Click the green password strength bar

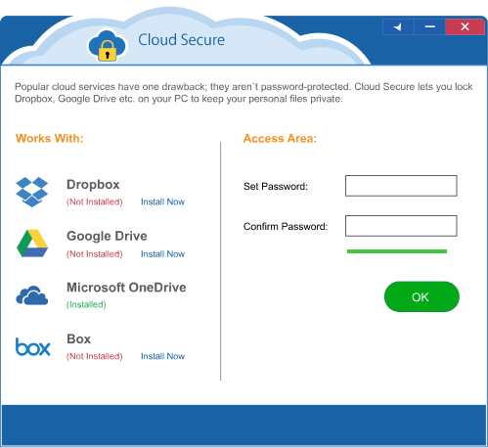tap(397, 251)
